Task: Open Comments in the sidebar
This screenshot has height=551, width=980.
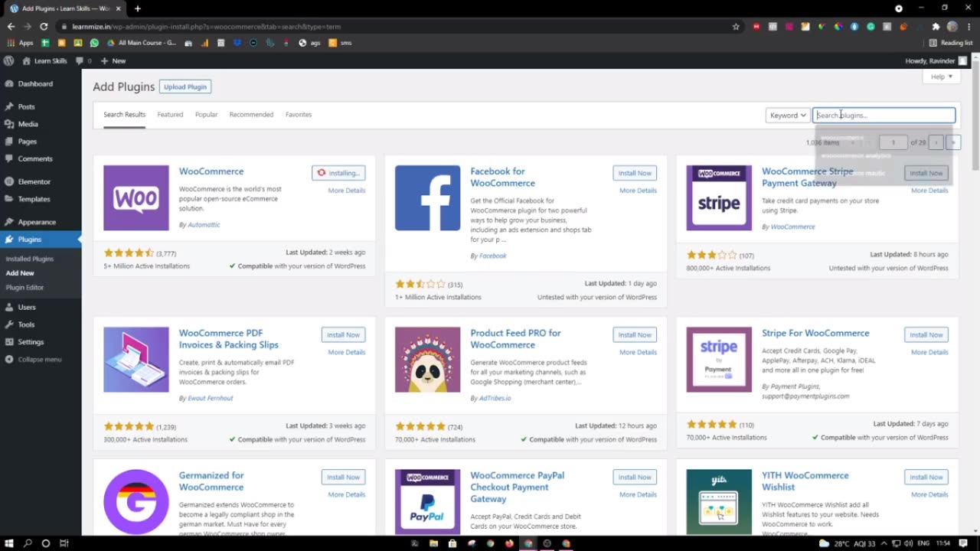Action: 35,158
